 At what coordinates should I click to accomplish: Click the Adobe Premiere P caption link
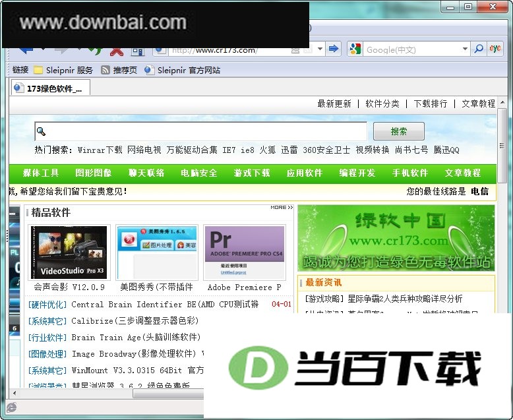245,287
